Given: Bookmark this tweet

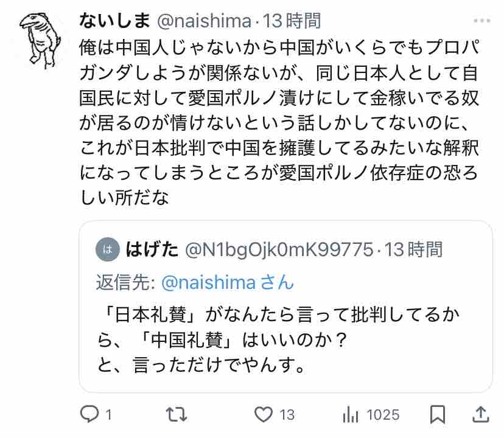Looking at the screenshot, I should (438, 414).
